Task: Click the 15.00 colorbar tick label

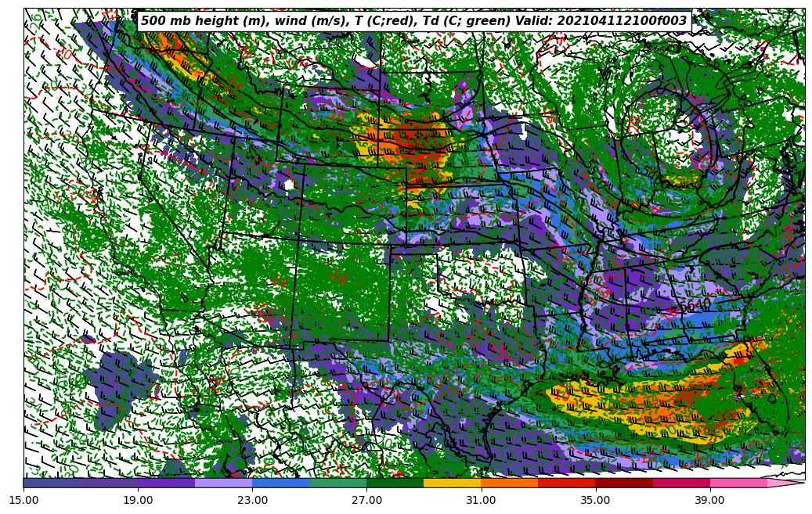Action: [23, 498]
